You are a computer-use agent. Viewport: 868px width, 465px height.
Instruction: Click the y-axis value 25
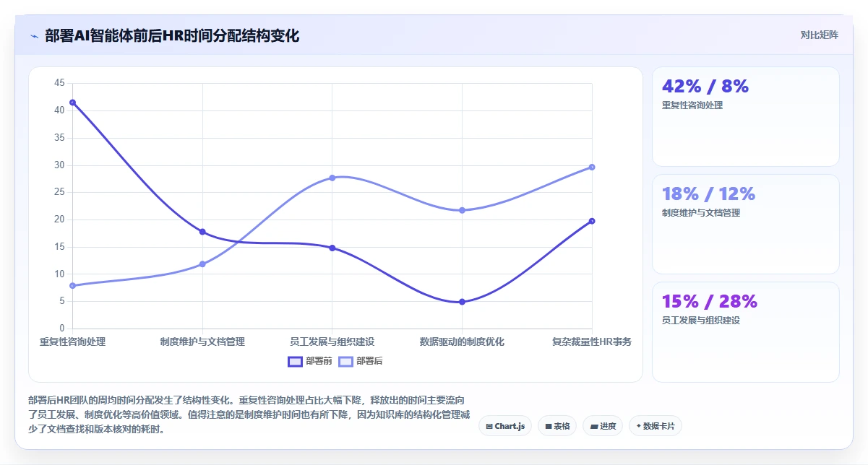point(59,192)
